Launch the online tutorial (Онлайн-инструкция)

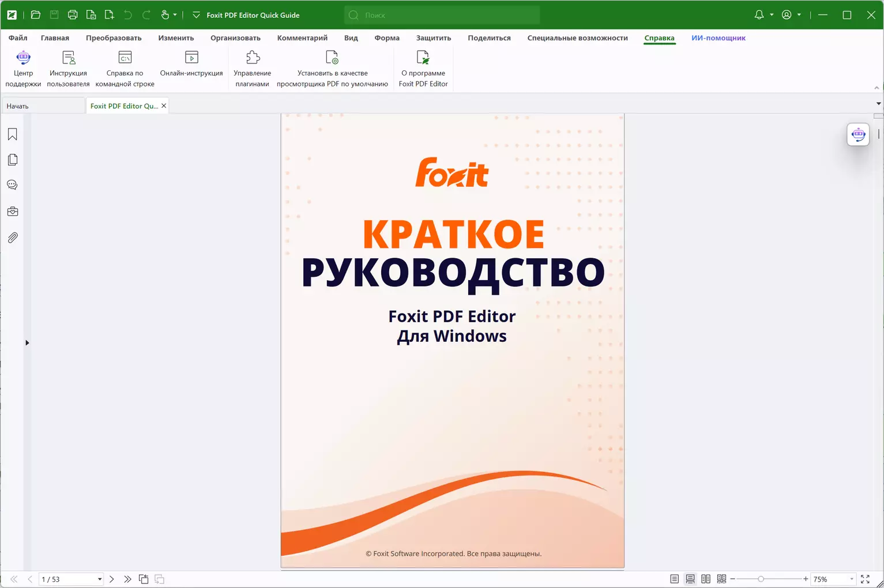point(191,64)
